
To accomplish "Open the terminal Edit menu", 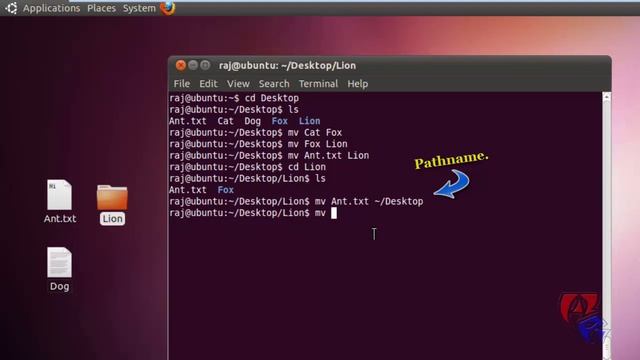I will click(x=208, y=84).
